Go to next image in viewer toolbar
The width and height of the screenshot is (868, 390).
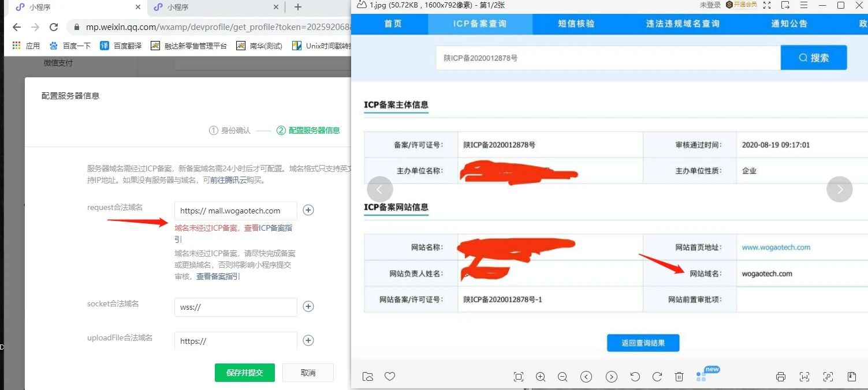612,377
